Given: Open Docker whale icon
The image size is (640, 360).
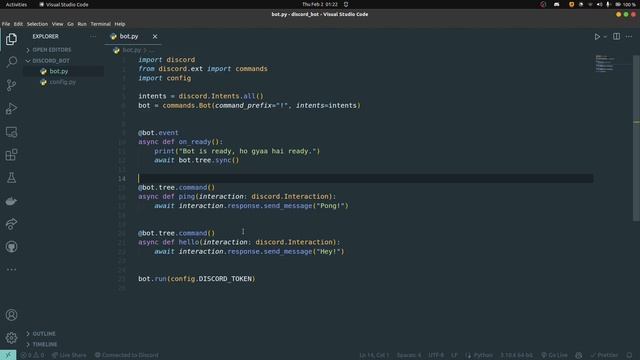Looking at the screenshot, I should [x=11, y=201].
